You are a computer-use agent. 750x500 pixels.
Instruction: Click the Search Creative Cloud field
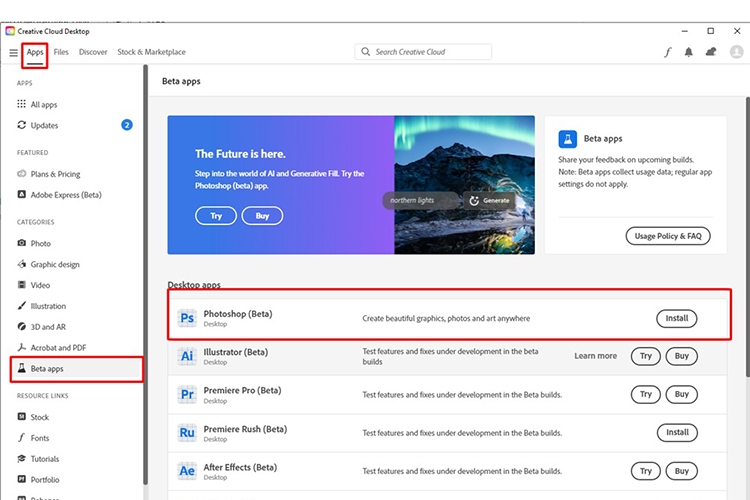(x=423, y=52)
